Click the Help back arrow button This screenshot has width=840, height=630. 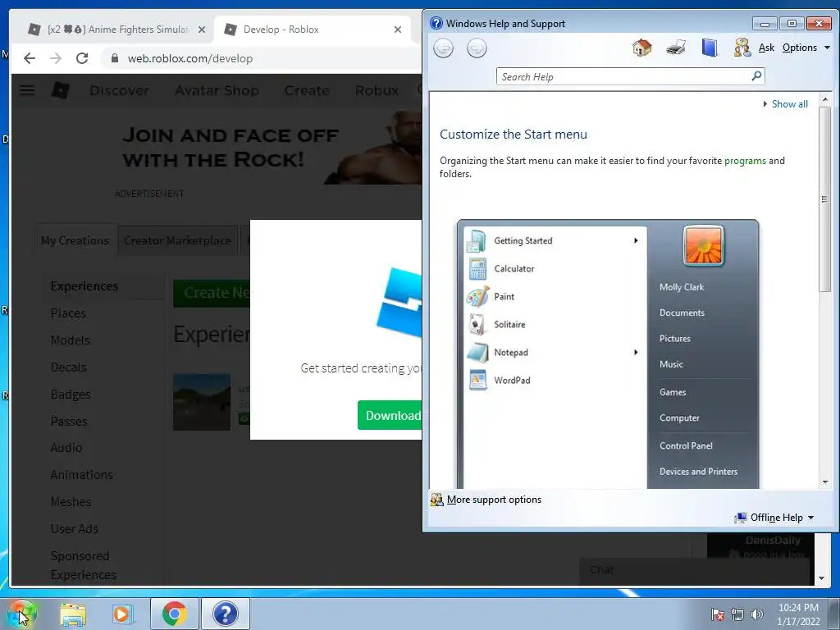click(x=443, y=48)
